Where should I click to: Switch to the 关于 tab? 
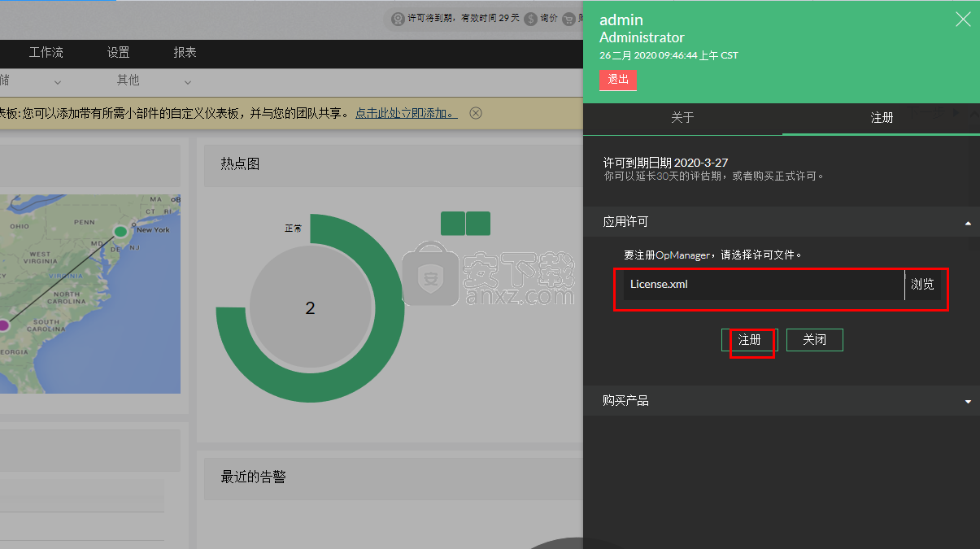click(682, 118)
